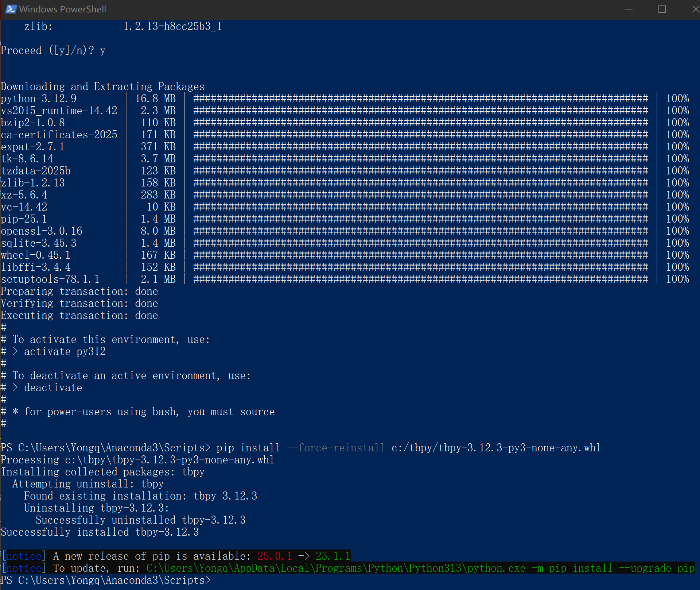Click the setuptools-78.1.1 package name
The width and height of the screenshot is (700, 590).
(50, 279)
